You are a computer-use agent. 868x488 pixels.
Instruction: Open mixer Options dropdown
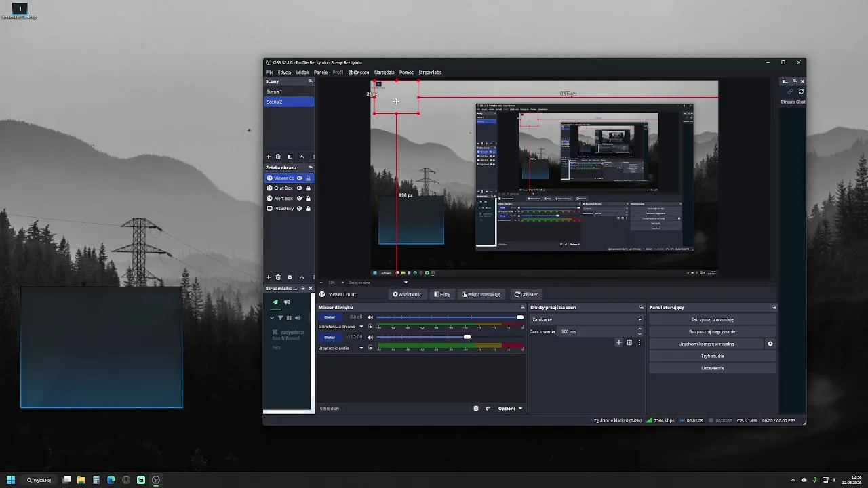510,409
